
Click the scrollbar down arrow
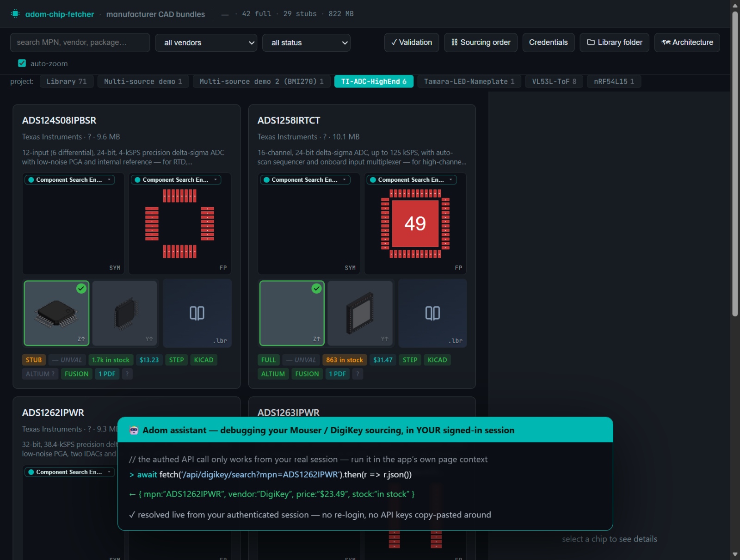pyautogui.click(x=735, y=554)
